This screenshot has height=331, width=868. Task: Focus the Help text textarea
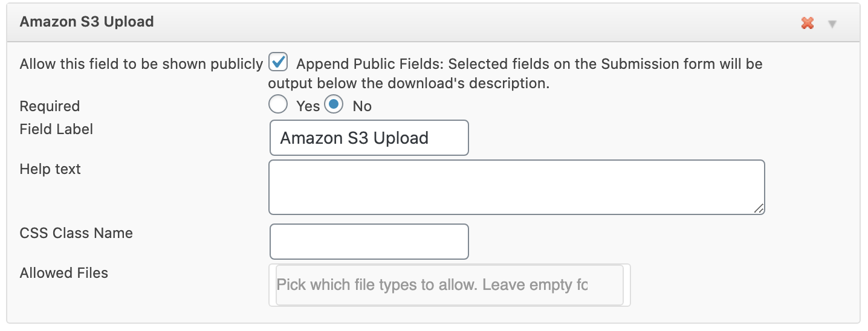coord(516,187)
